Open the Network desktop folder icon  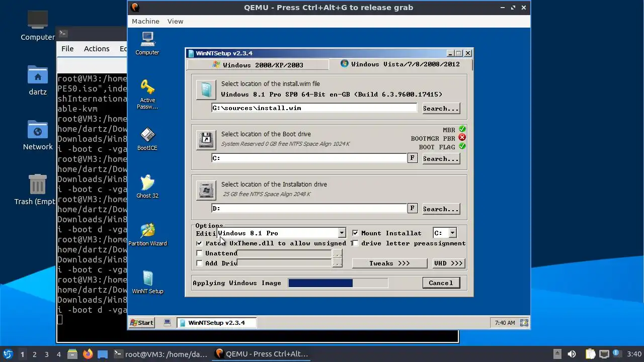point(38,135)
